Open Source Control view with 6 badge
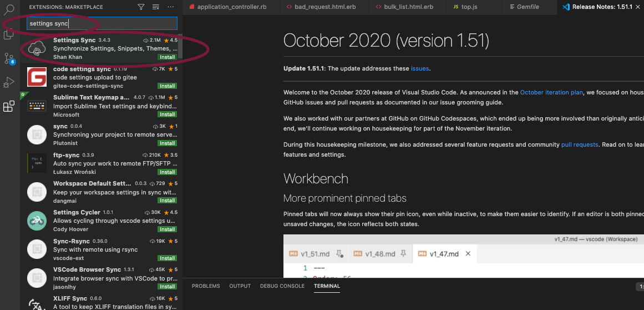The width and height of the screenshot is (644, 310). 9,58
